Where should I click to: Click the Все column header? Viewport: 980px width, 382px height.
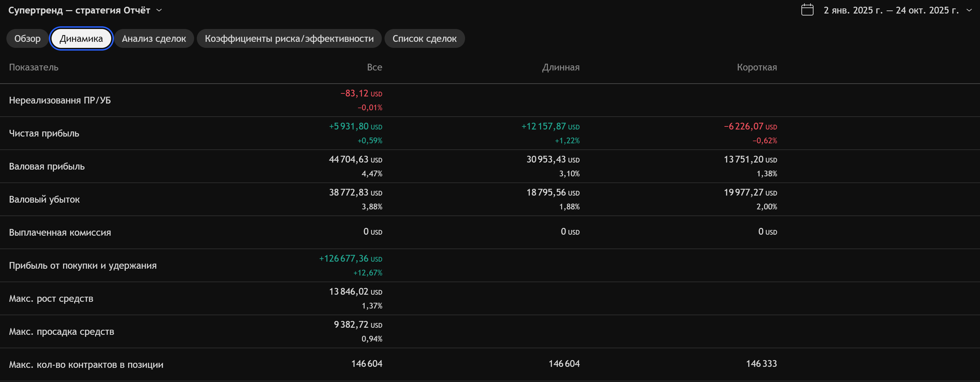tap(374, 67)
